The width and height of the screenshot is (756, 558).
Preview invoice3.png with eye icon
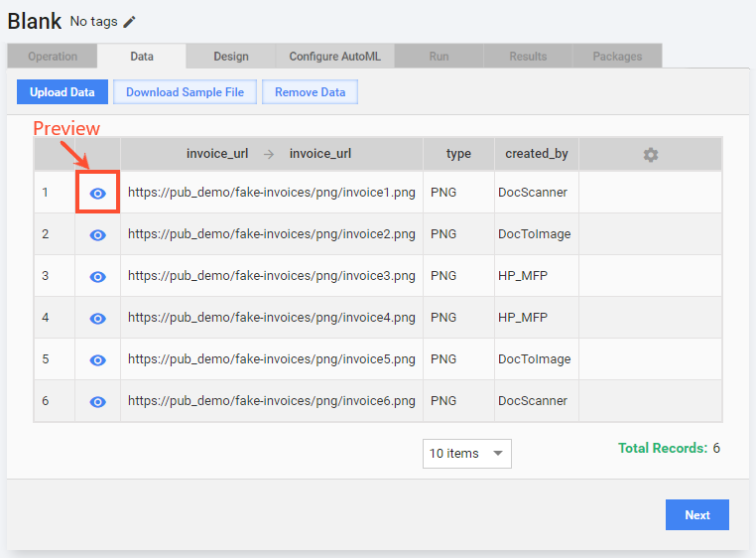[x=98, y=277]
